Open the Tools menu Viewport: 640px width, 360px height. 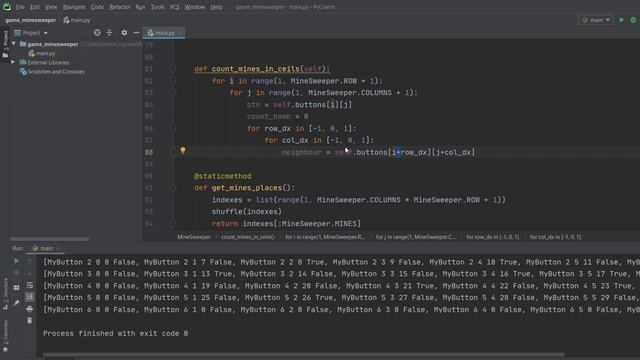click(158, 7)
